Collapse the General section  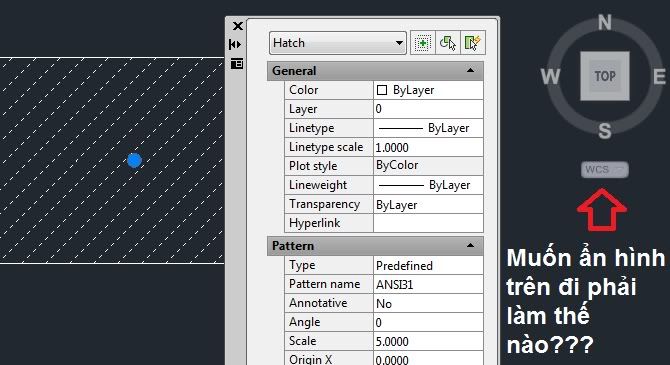pos(470,71)
